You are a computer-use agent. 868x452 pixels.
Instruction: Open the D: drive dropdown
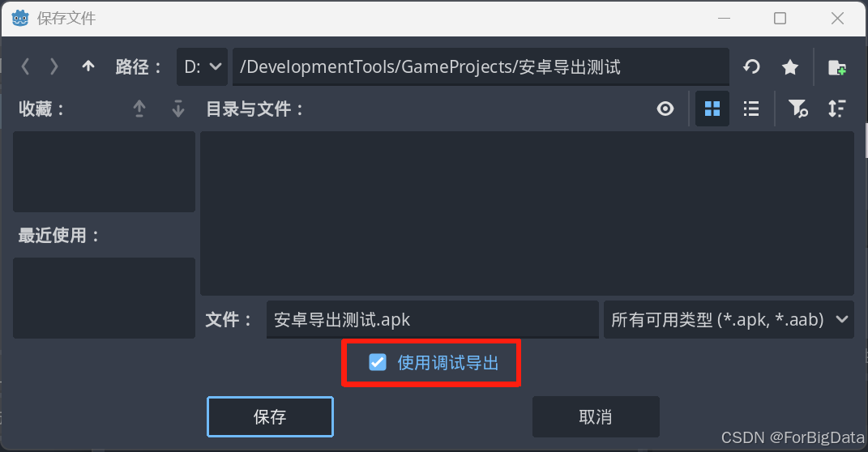click(x=202, y=67)
